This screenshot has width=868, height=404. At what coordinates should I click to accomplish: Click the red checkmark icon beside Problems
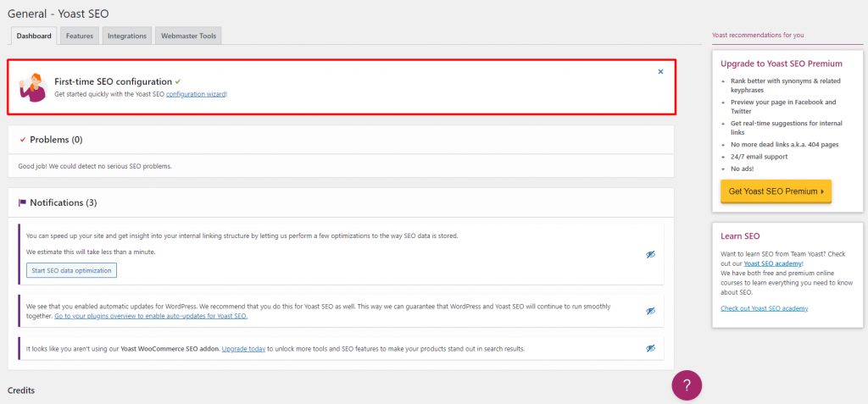pos(23,140)
